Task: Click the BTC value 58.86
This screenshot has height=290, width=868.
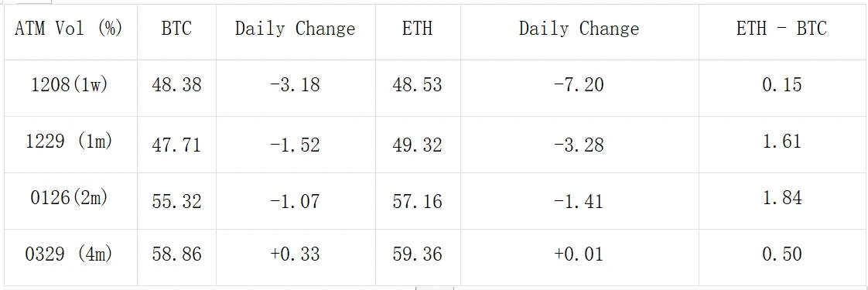Action: [176, 254]
